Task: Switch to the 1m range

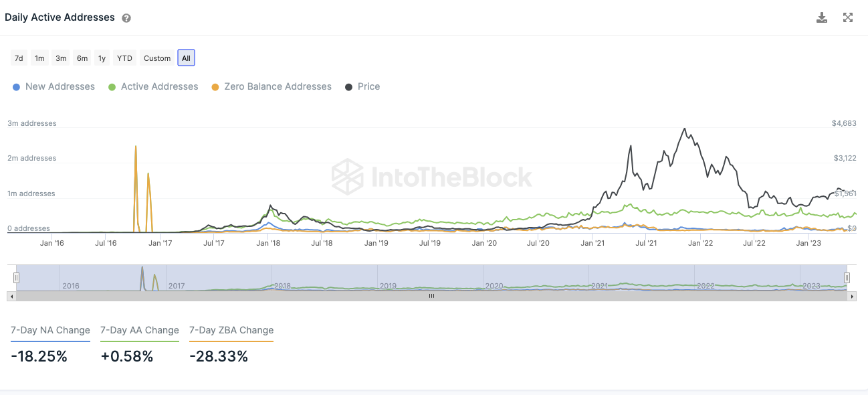Action: [39, 58]
